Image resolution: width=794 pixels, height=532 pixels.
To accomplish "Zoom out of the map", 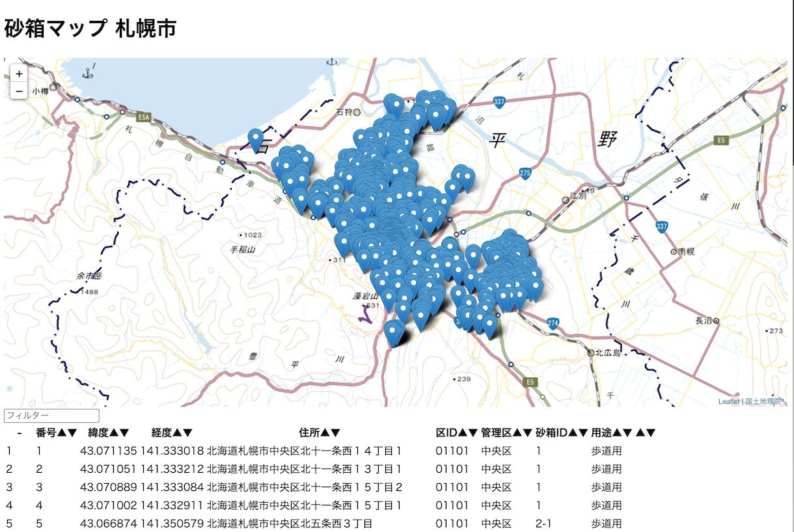I will [x=20, y=91].
